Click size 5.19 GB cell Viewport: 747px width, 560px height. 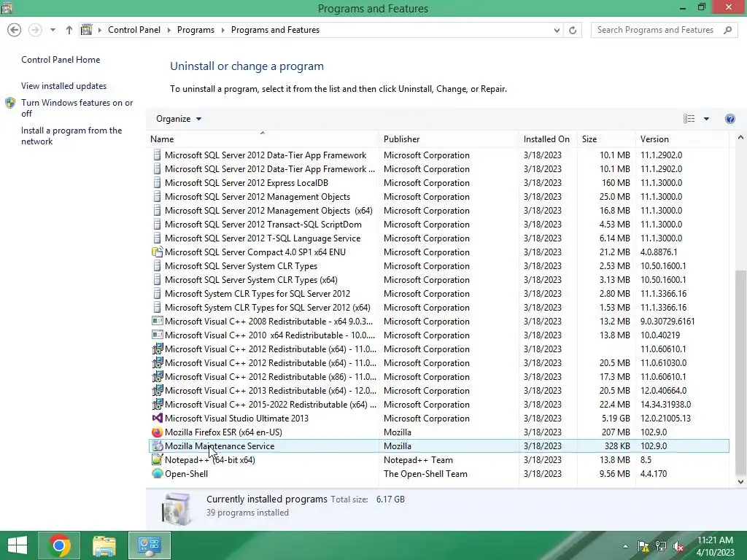614,418
